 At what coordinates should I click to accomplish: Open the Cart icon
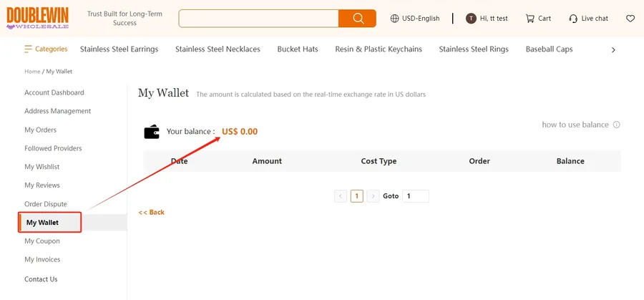pos(530,19)
